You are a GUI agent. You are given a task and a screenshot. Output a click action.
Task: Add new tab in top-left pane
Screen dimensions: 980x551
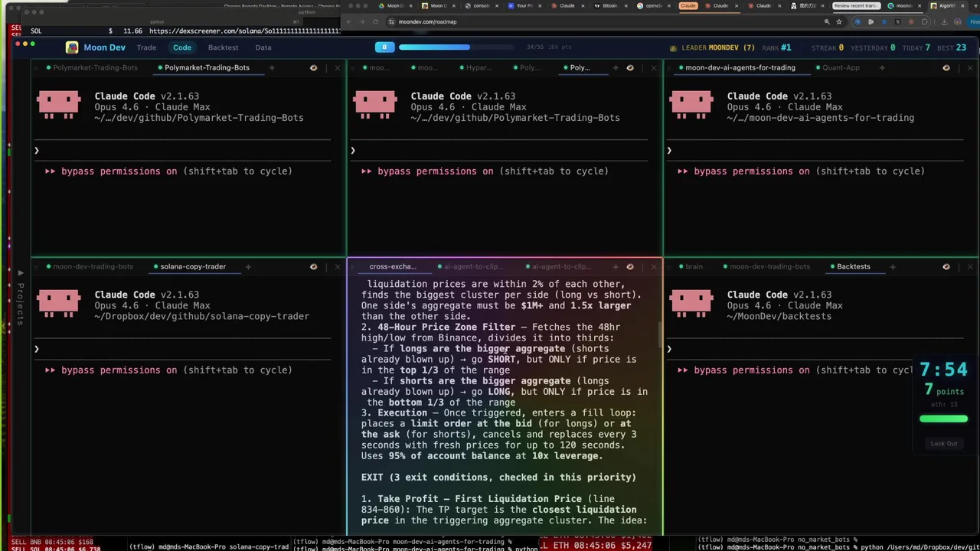272,67
